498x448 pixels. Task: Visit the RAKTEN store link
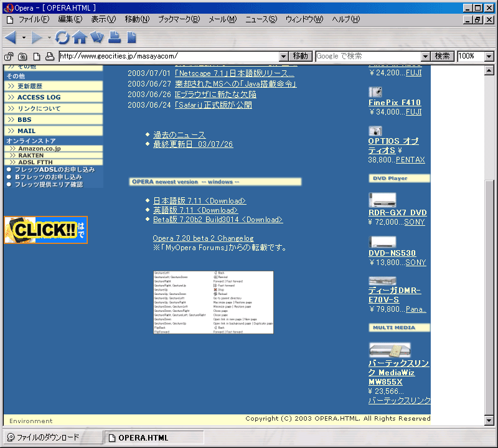54,156
